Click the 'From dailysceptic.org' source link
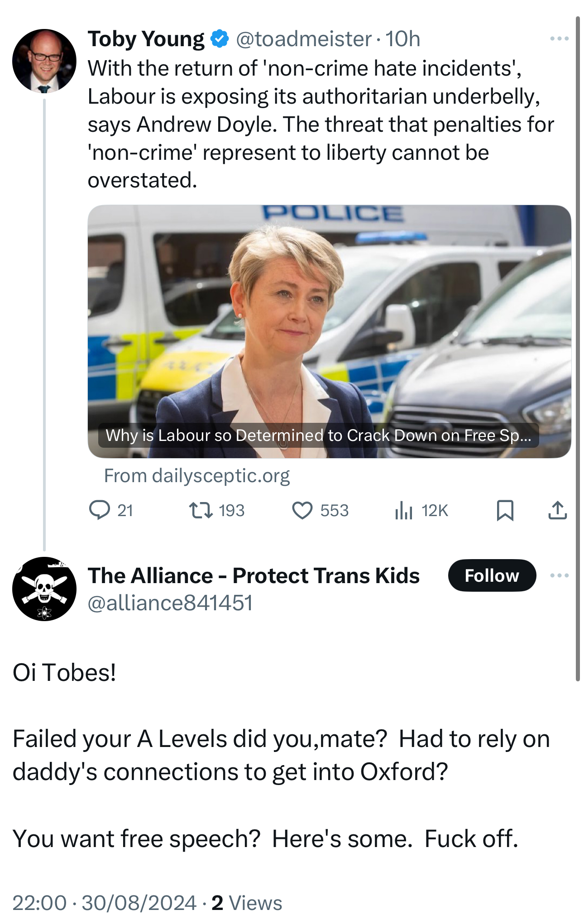 pyautogui.click(x=197, y=476)
